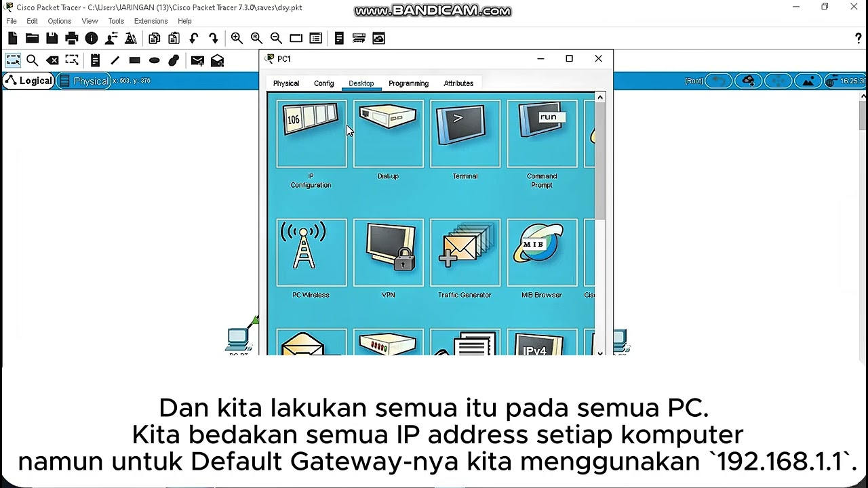868x488 pixels.
Task: Select the Resize Shape tool
Action: pos(72,60)
